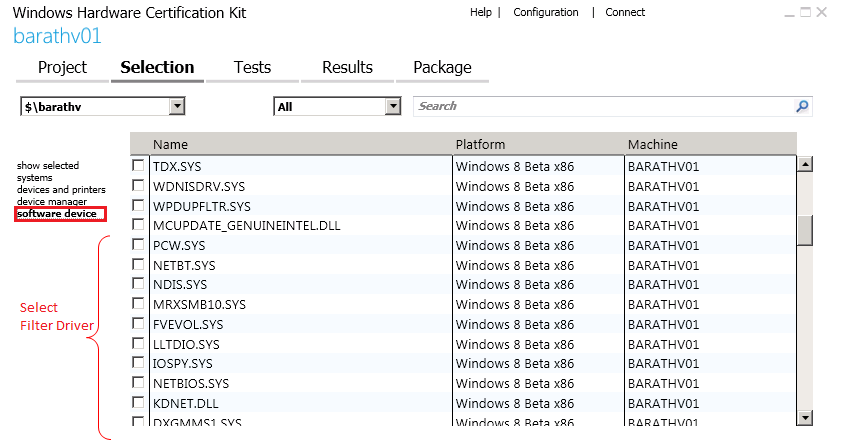Viewport: 852px width, 446px height.
Task: Tick the NDIS.SYS checkbox
Action: [138, 284]
